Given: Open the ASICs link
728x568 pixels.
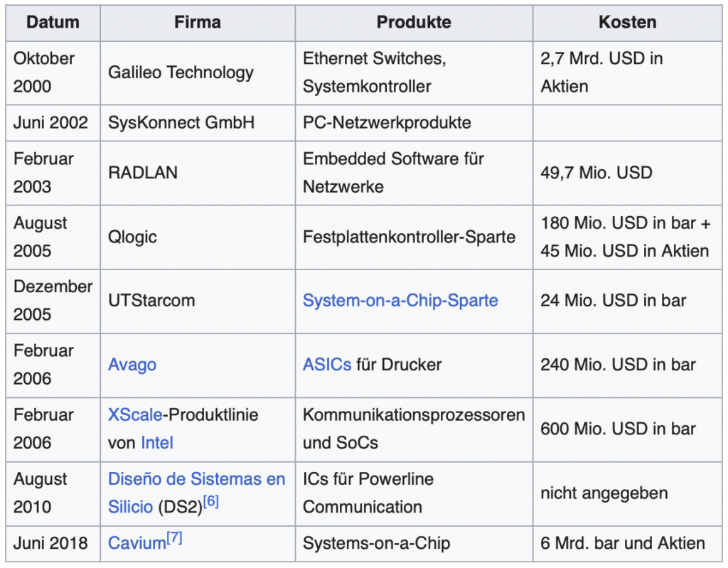Looking at the screenshot, I should pos(327,365).
